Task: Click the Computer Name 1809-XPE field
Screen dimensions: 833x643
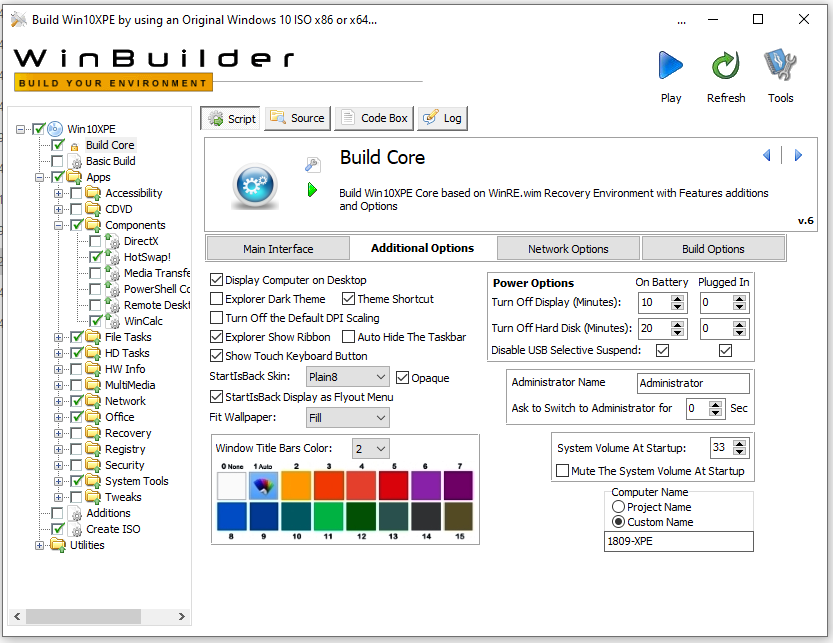Action: click(x=678, y=542)
